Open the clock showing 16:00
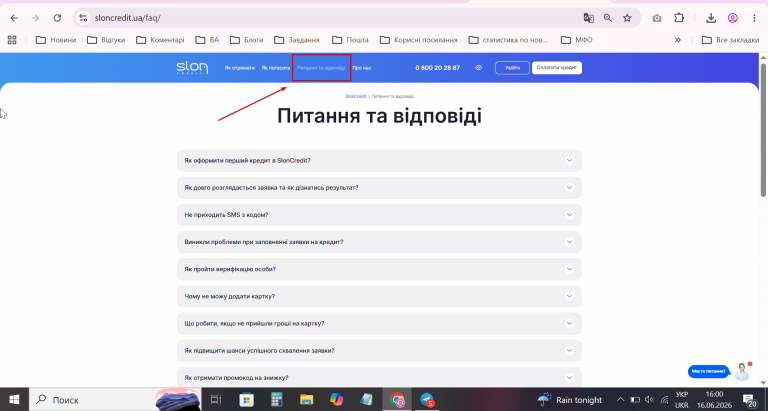 (x=715, y=400)
